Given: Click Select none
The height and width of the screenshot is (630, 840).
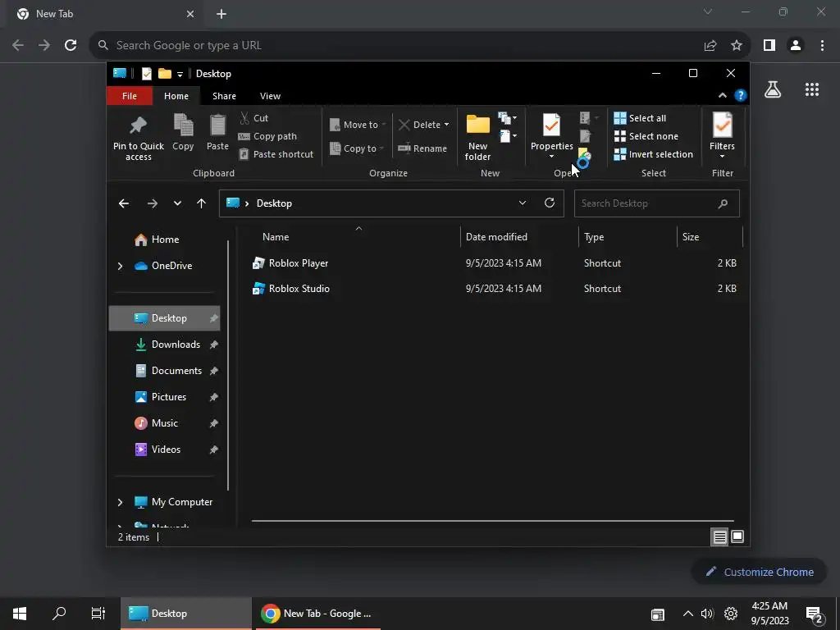Looking at the screenshot, I should pyautogui.click(x=646, y=136).
